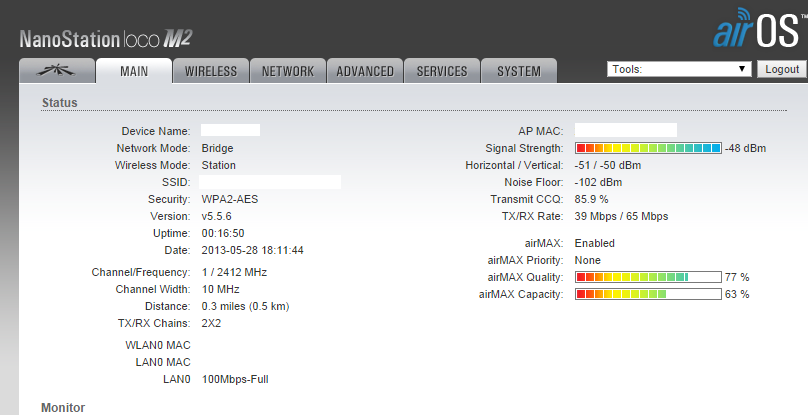Click the Device Name field value
The image size is (808, 415).
[x=230, y=131]
